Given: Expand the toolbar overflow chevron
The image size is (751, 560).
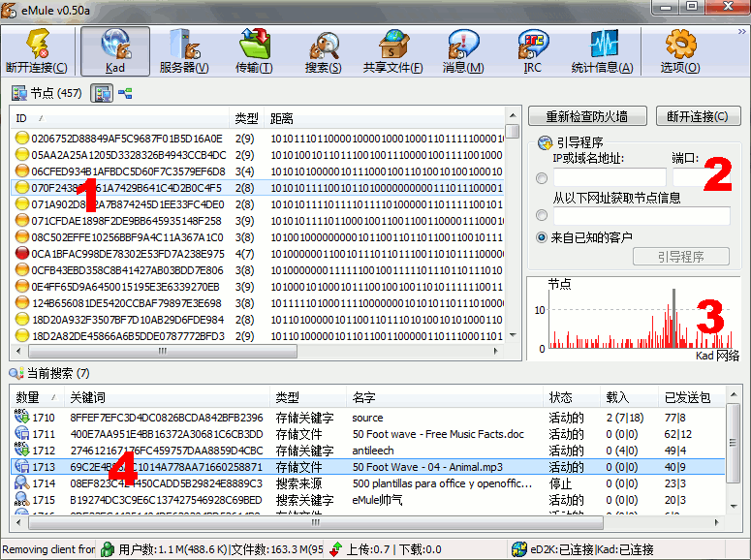Looking at the screenshot, I should (741, 31).
